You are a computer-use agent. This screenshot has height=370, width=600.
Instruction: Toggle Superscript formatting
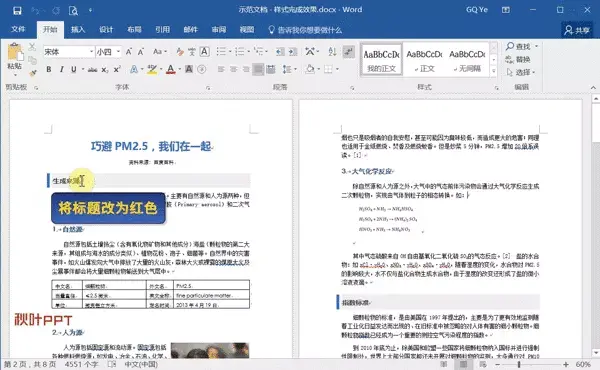pyautogui.click(x=117, y=69)
